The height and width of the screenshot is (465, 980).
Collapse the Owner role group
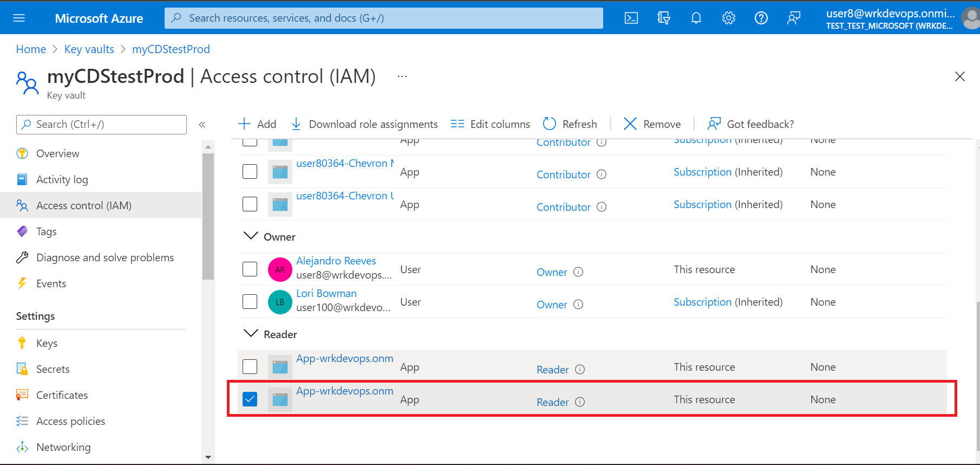tap(251, 236)
